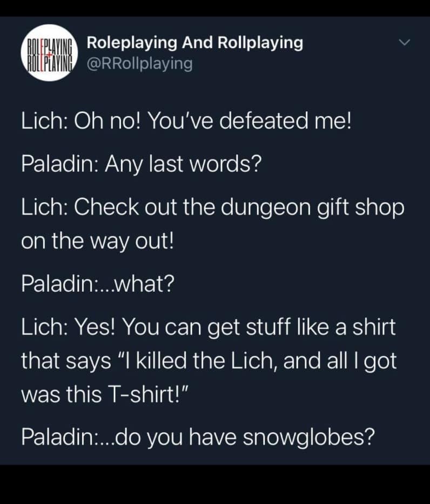Click the word "dungeon" in the tweet
This screenshot has width=430, height=504.
(265, 208)
